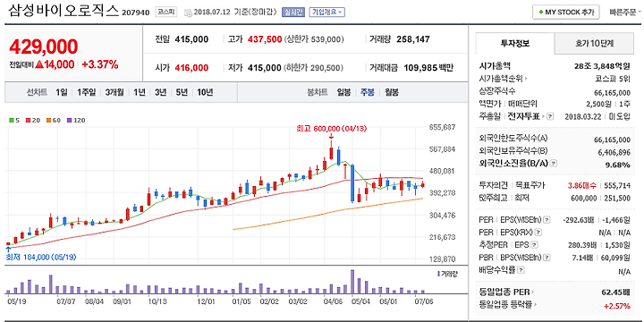644x322 pixels.
Task: Click 시가 value 416,000
Action: [191, 68]
